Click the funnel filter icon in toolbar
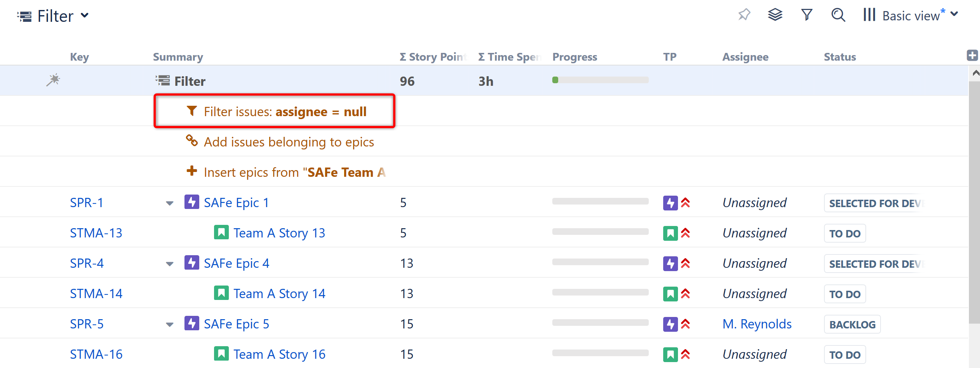The height and width of the screenshot is (368, 980). pos(807,15)
